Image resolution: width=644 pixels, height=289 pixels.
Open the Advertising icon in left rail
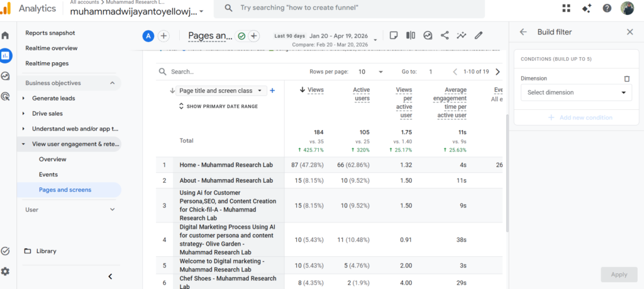click(x=5, y=97)
